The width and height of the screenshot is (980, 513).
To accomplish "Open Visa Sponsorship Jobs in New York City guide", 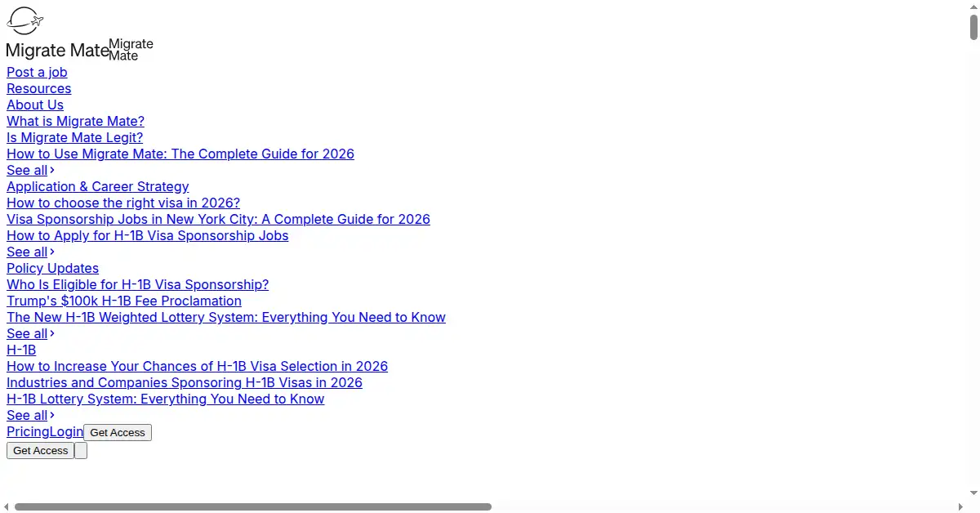I will (x=218, y=219).
